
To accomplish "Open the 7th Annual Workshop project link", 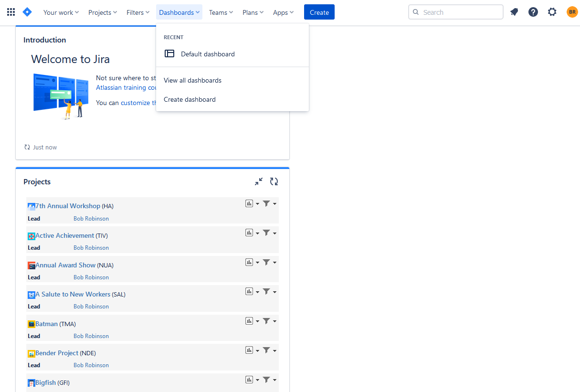I will (x=68, y=206).
